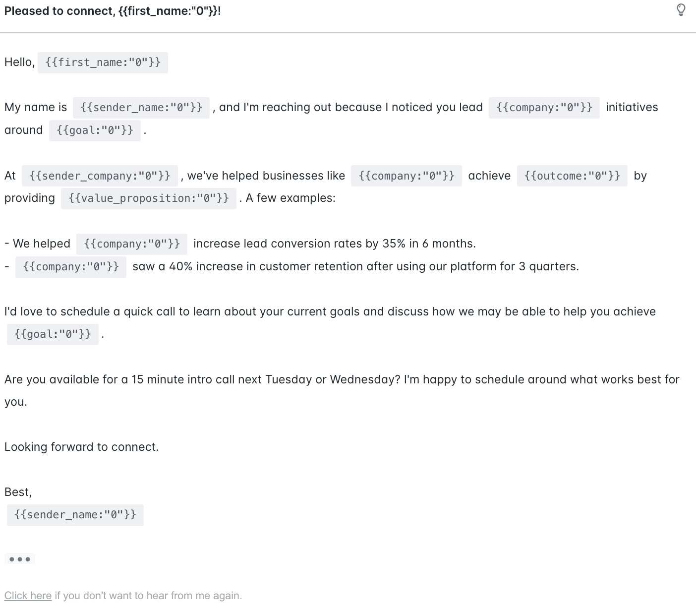Click the company variable before 'initiatives'
Image resolution: width=696 pixels, height=616 pixels.
click(544, 108)
